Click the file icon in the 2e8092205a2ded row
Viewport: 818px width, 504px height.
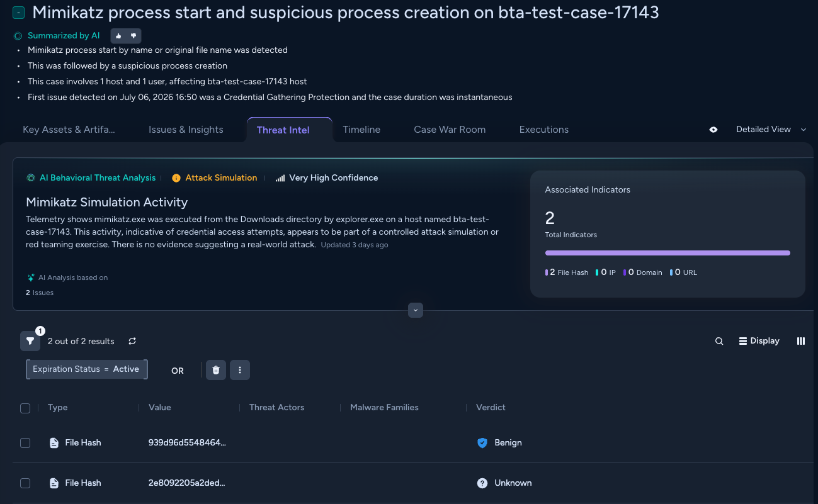[x=54, y=483]
